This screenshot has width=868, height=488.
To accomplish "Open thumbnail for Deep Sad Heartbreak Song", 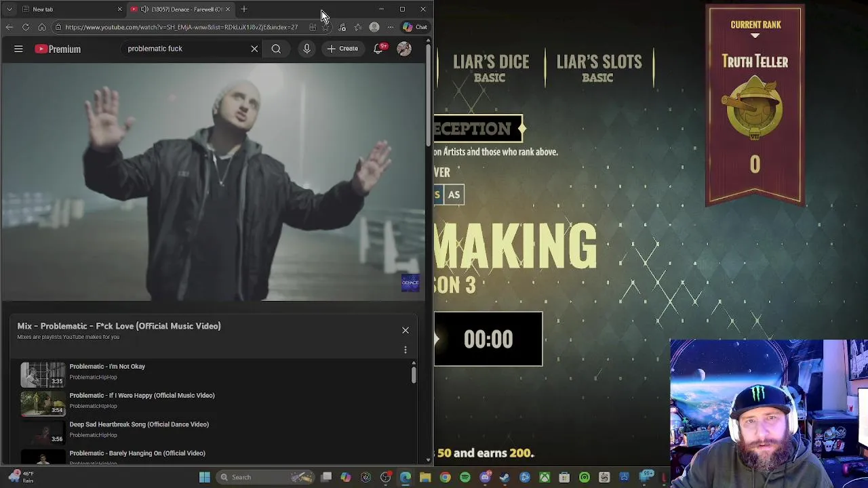I will point(43,432).
